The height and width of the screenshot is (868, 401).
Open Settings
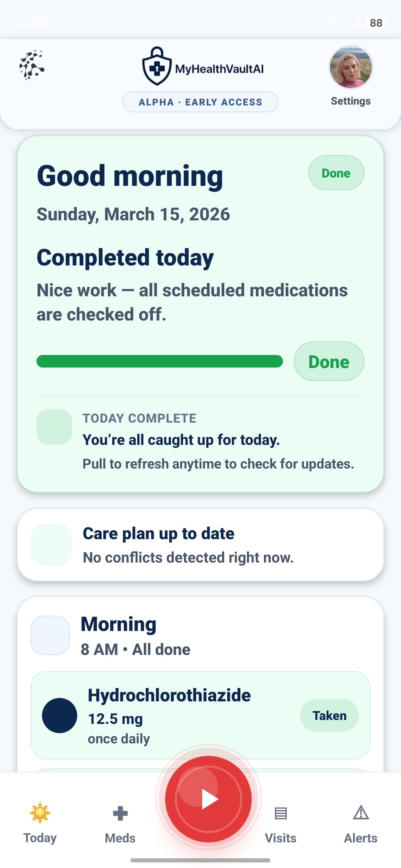[x=350, y=78]
